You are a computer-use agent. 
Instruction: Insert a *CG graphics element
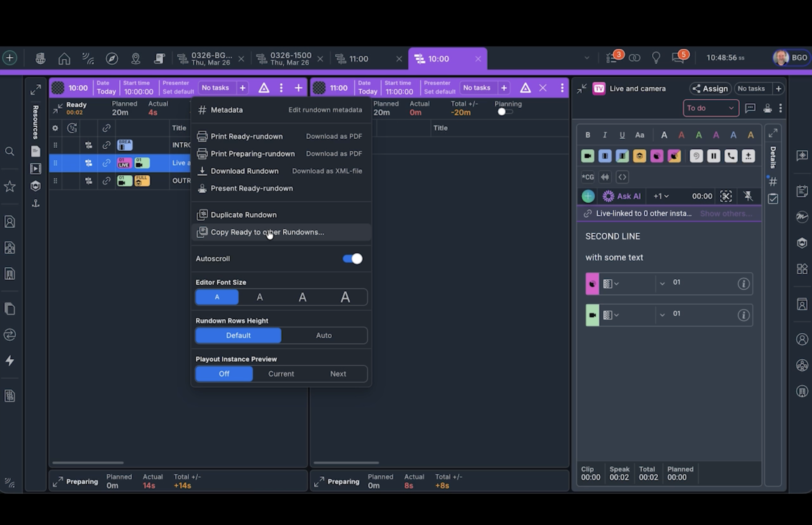tap(588, 177)
